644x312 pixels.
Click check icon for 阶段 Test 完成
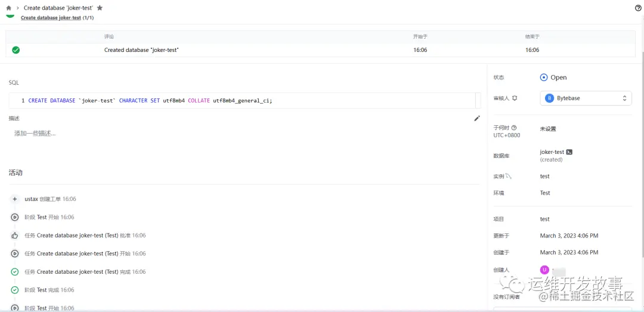pos(15,290)
